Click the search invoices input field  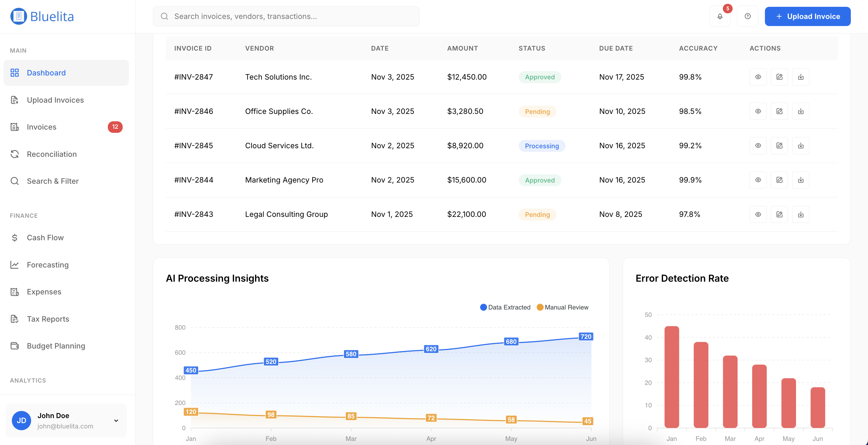286,16
